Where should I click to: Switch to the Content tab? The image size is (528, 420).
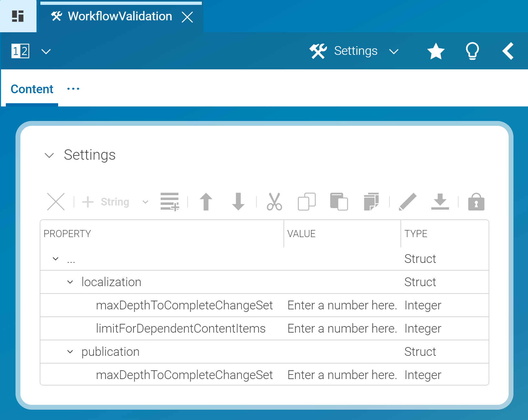tap(32, 89)
